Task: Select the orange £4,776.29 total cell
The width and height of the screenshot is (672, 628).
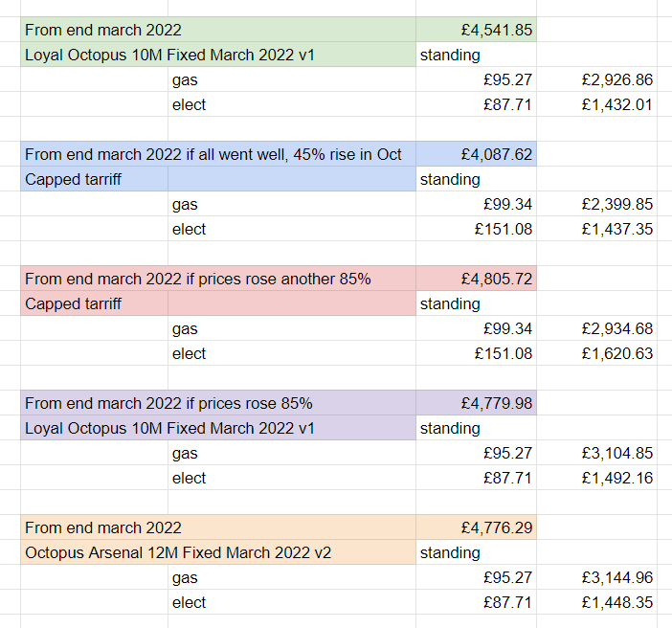Action: click(x=476, y=527)
